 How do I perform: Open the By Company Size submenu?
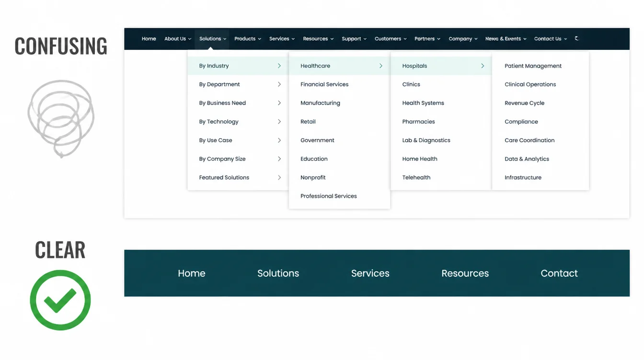pos(238,159)
